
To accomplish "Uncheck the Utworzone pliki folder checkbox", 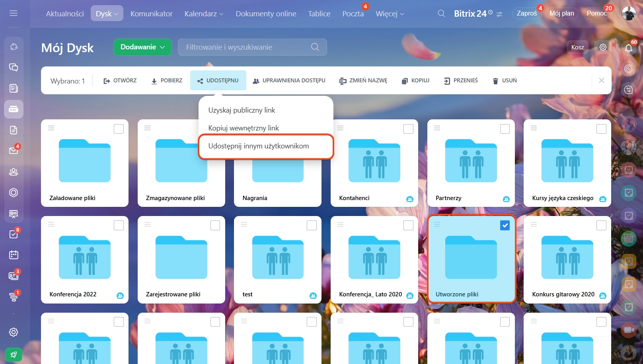I will pos(505,226).
